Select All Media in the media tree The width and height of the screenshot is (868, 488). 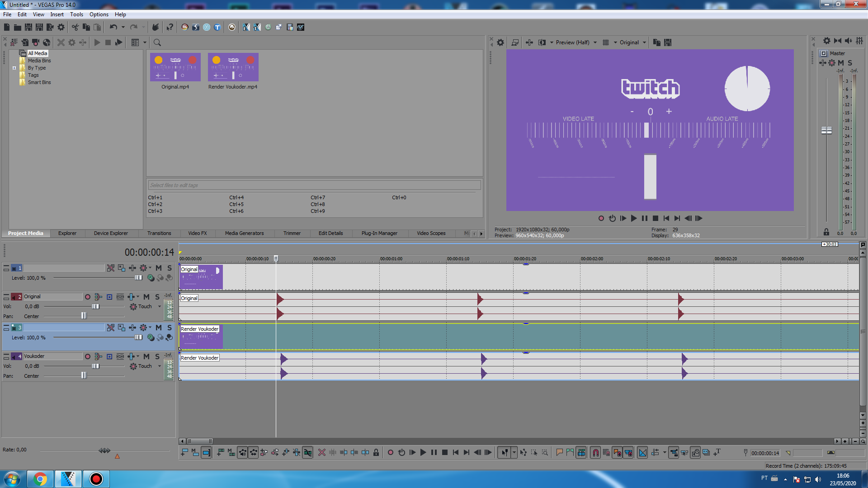tap(38, 53)
